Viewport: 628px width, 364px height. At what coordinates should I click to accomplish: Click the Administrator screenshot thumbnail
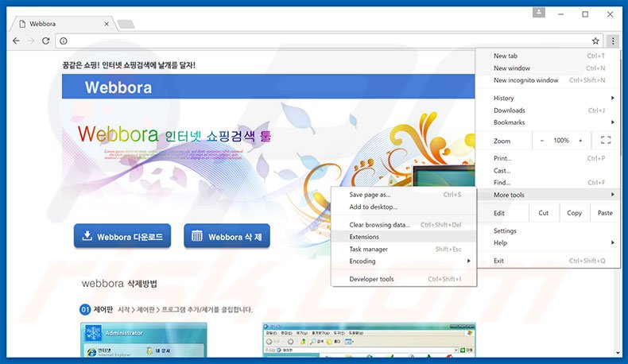coord(143,339)
